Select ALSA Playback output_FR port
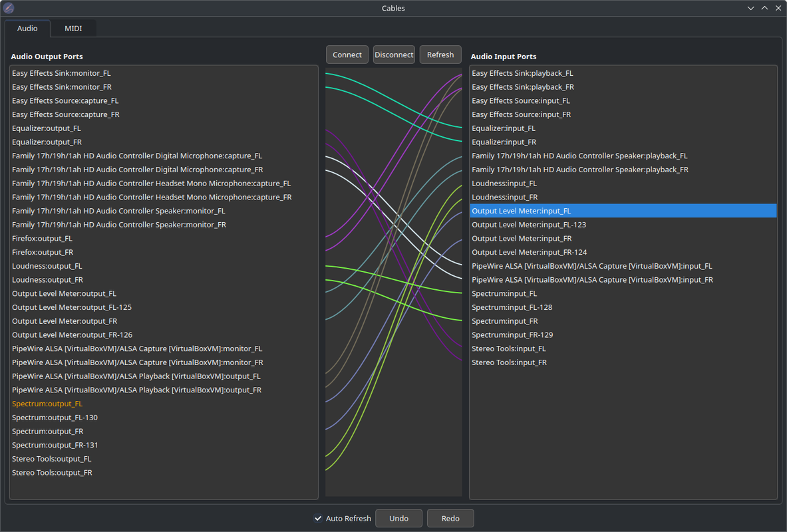The height and width of the screenshot is (532, 787). click(x=164, y=390)
